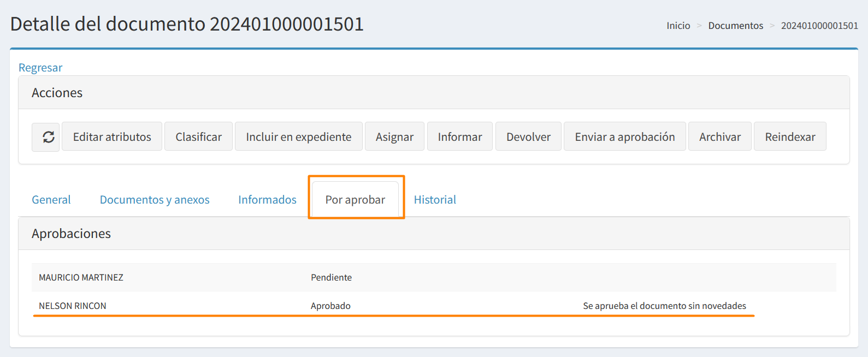The height and width of the screenshot is (357, 868).
Task: View the Historial tab
Action: click(x=435, y=200)
